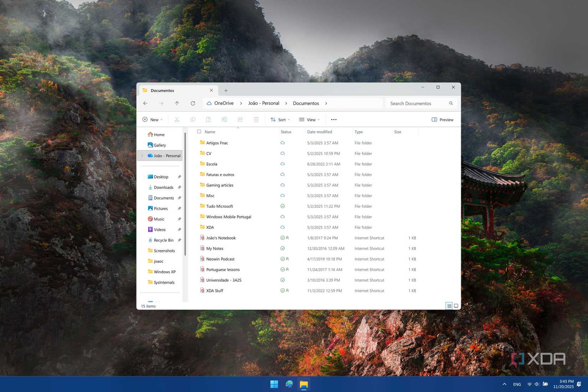Unpin Desktop using its pin icon
This screenshot has width=588, height=392.
(x=179, y=177)
